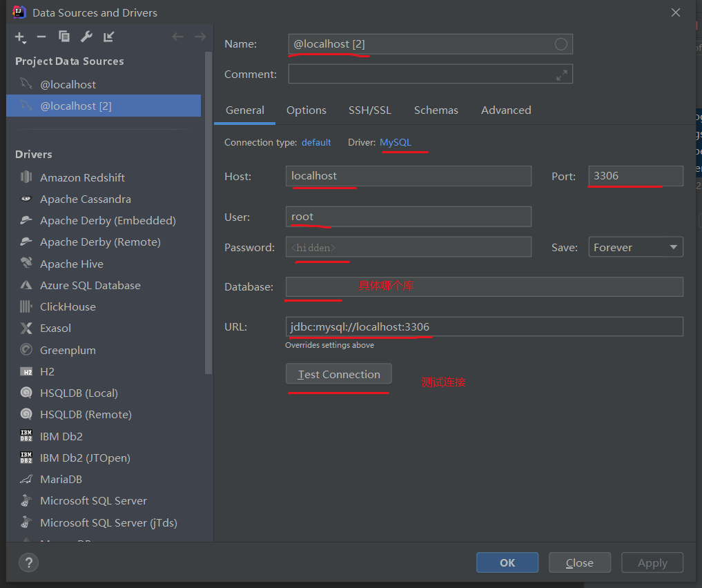The height and width of the screenshot is (588, 702).
Task: Click the make-global arrow icon in the toolbar
Action: pyautogui.click(x=109, y=37)
